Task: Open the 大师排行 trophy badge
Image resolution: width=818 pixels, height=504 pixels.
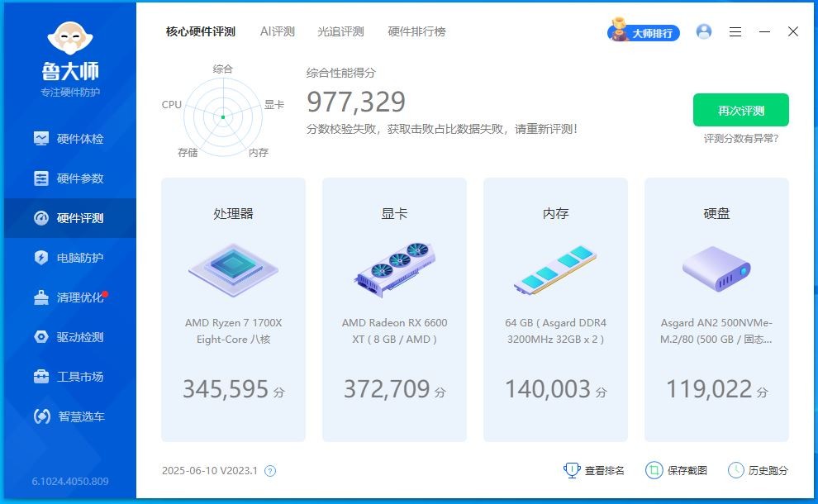Action: (644, 31)
